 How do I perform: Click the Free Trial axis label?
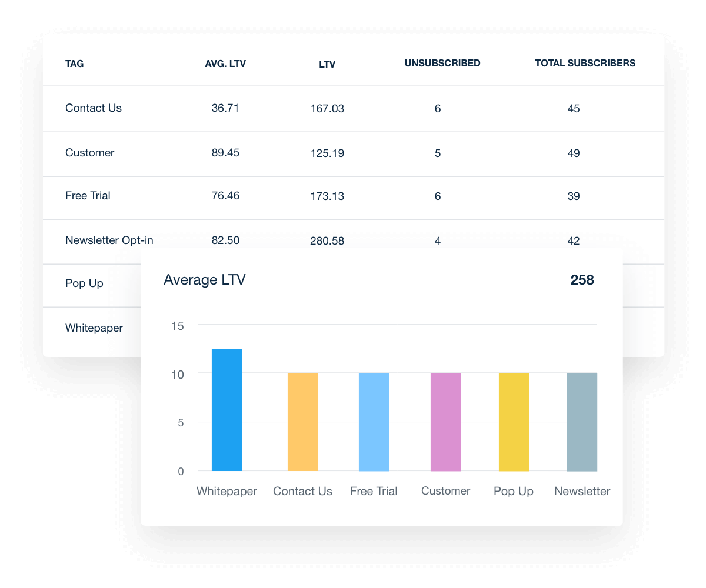374,491
